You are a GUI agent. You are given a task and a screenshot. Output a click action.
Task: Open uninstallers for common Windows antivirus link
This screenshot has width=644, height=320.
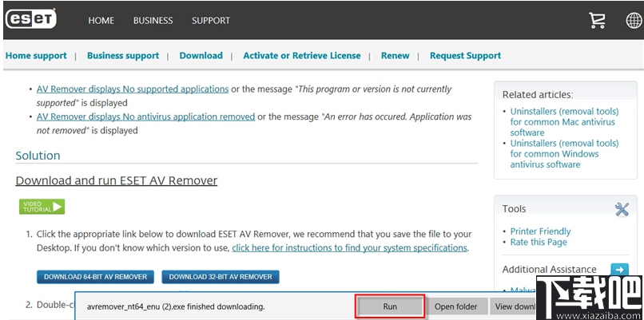coord(564,154)
